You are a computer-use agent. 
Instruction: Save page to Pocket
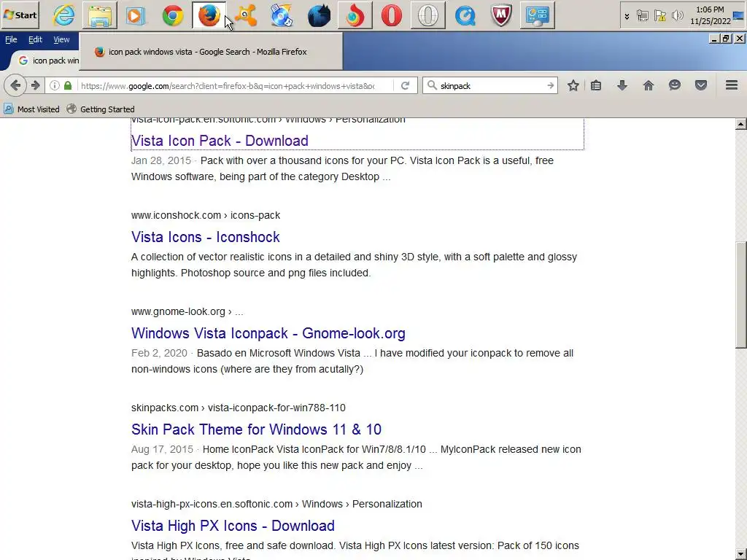pos(701,86)
